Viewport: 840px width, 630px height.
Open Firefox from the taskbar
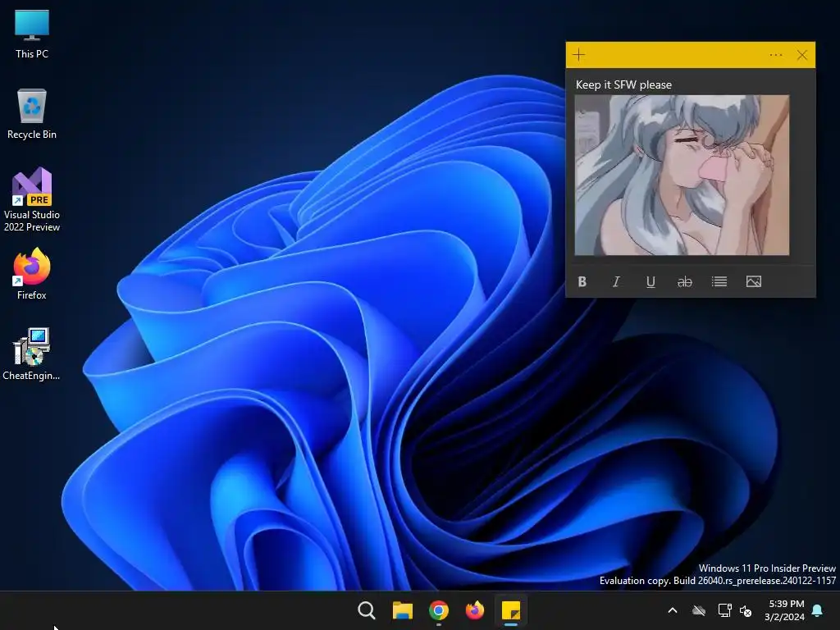tap(475, 610)
